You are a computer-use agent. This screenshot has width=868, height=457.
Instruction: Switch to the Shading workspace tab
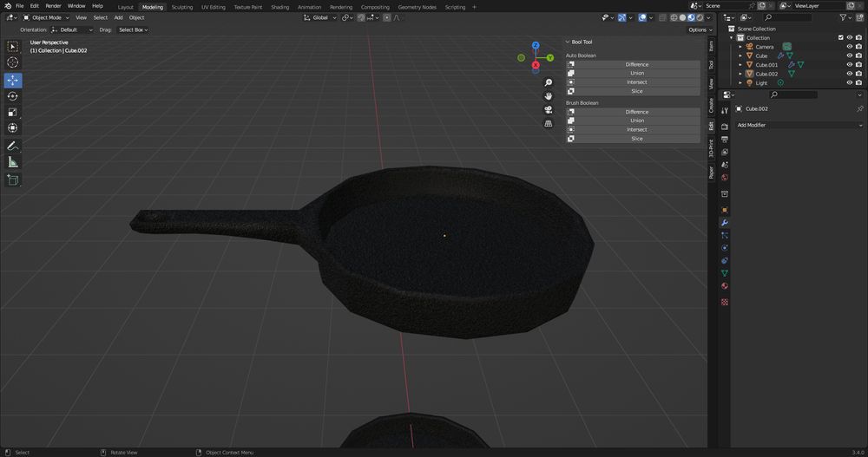click(279, 7)
